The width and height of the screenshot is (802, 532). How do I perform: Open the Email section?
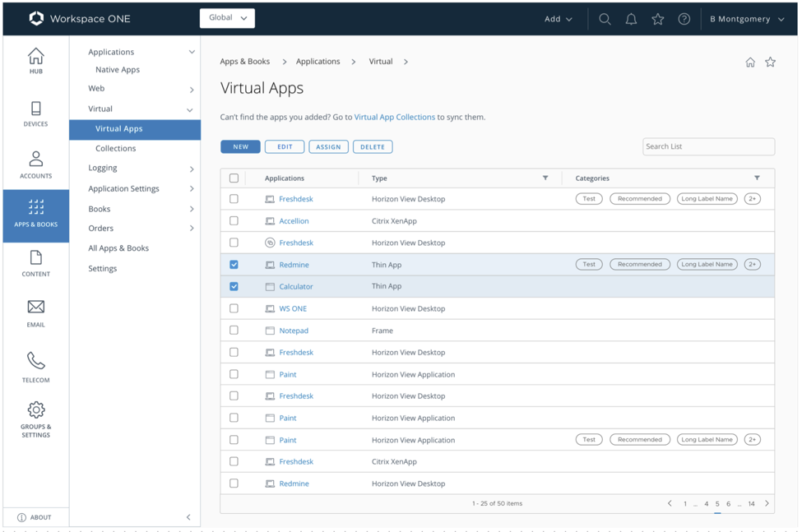pyautogui.click(x=36, y=314)
